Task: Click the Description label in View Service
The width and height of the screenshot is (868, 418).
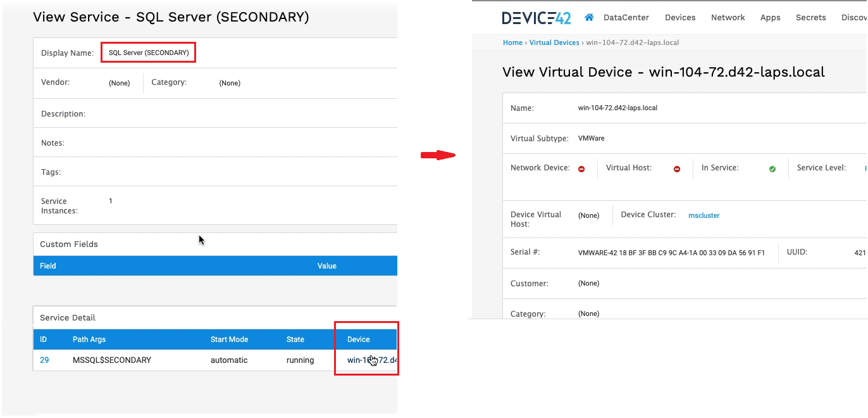Action: coord(63,114)
